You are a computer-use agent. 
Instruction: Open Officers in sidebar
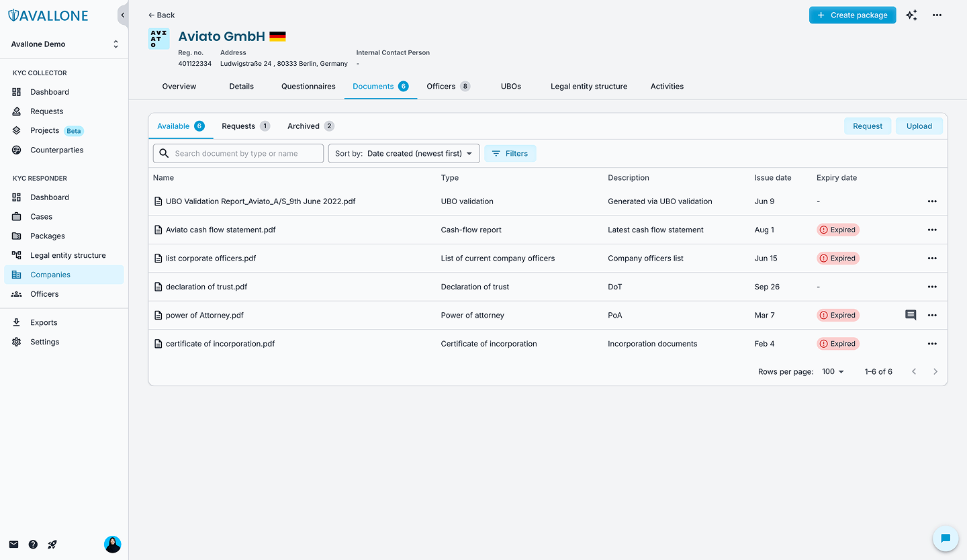point(64,294)
